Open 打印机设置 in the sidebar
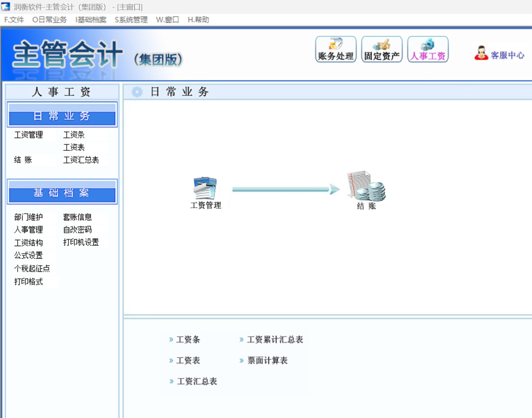This screenshot has height=418, width=532. click(81, 242)
